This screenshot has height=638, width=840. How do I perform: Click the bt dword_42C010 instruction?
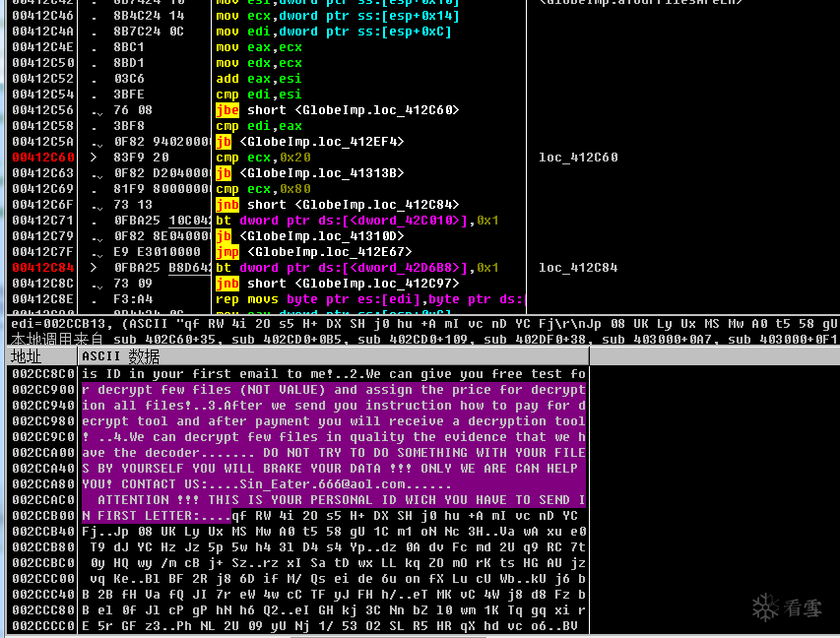coord(357,221)
